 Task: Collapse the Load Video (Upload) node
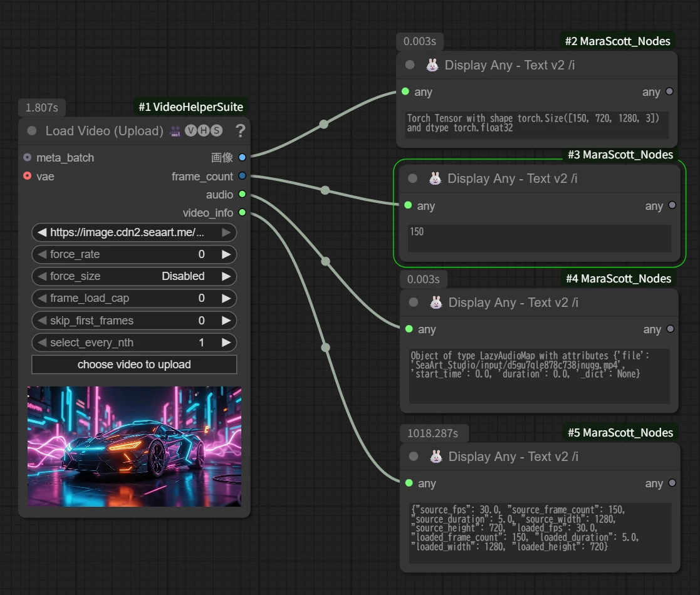[32, 131]
